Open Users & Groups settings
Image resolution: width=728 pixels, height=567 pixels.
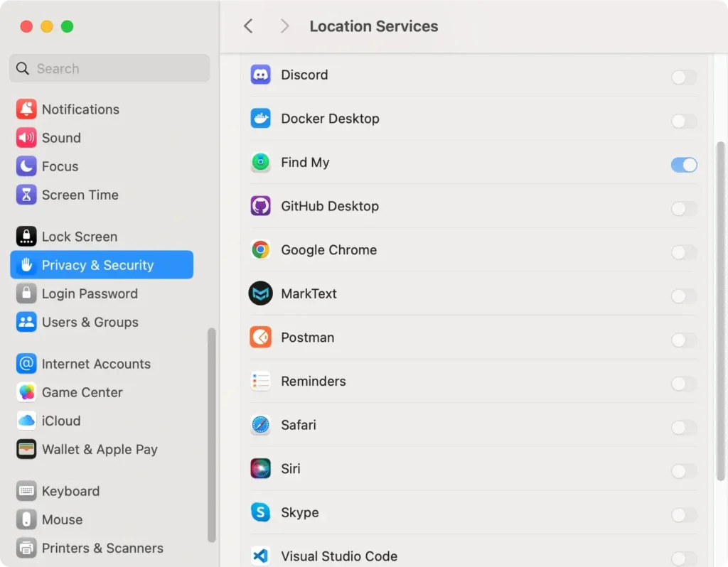[x=102, y=322]
